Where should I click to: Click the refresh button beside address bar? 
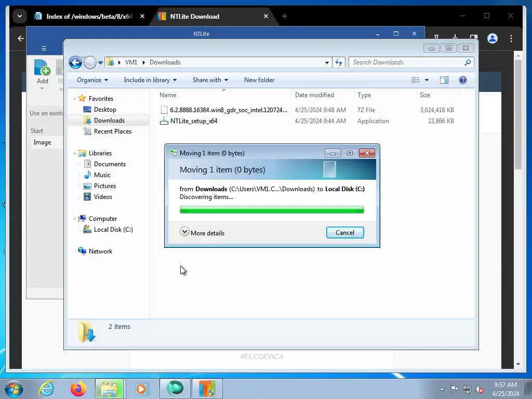click(339, 62)
